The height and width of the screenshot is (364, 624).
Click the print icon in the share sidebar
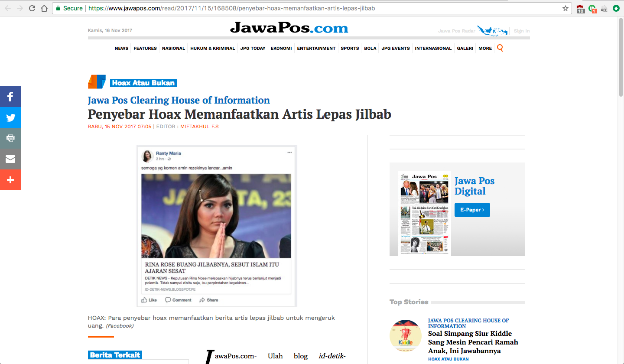10,138
